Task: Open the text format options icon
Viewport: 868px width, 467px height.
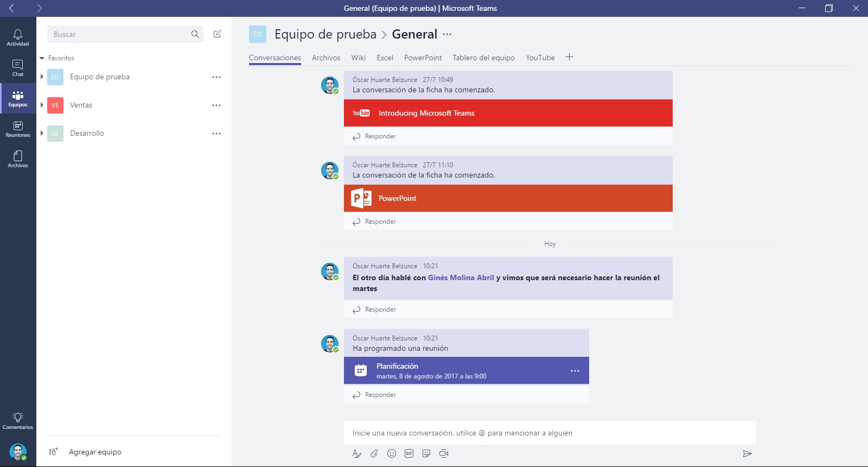Action: tap(356, 453)
